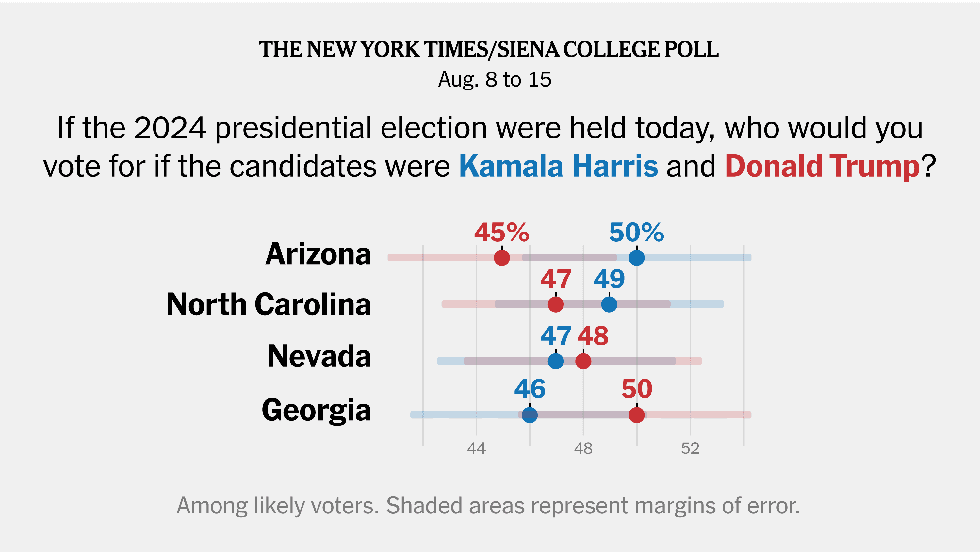Click the 44 axis tick label
This screenshot has width=980, height=552.
point(476,448)
